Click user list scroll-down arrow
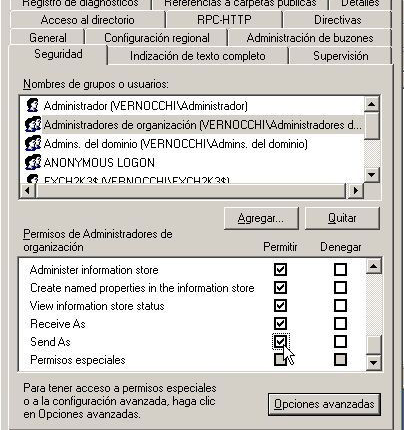Screen dimensions: 404x430 point(372,174)
